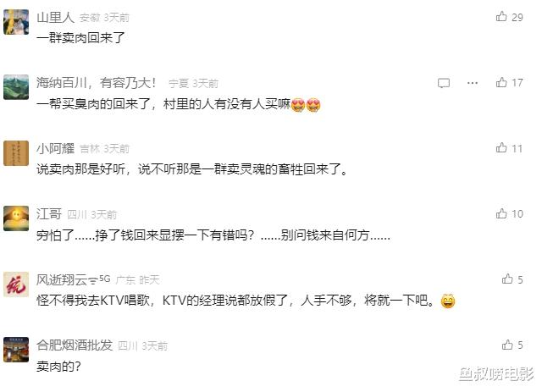Like the comment by 合肥烟酒批发
This screenshot has height=392, width=542.
coord(507,345)
